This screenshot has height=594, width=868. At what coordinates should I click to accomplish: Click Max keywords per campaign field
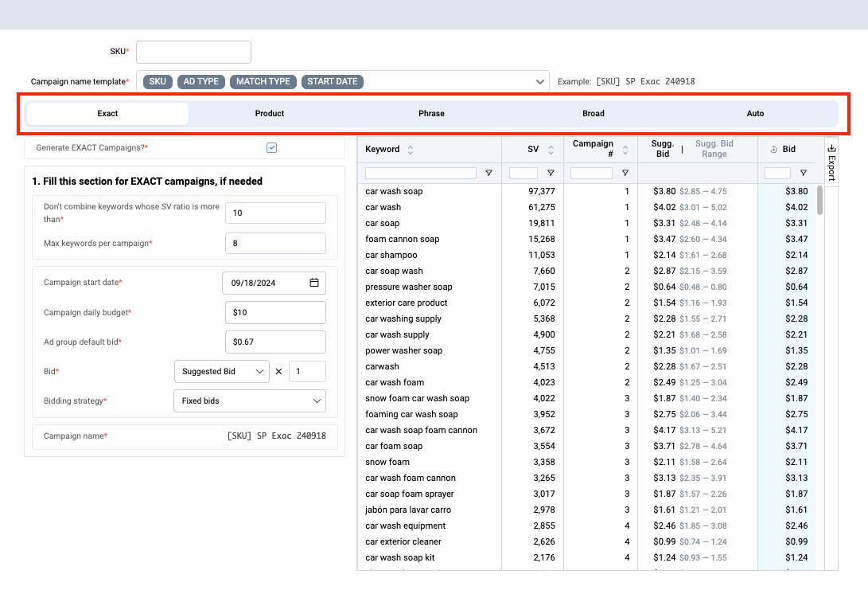coord(276,243)
